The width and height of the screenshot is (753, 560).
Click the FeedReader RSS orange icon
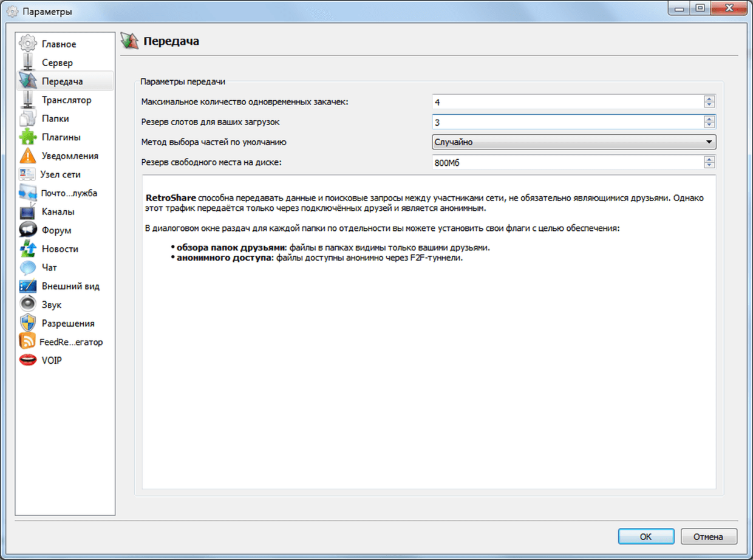pyautogui.click(x=27, y=341)
